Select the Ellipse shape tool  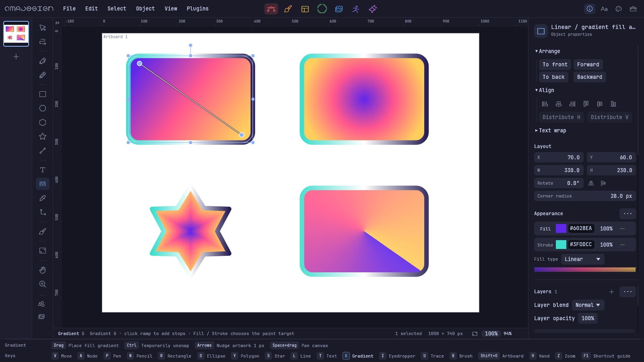click(43, 108)
